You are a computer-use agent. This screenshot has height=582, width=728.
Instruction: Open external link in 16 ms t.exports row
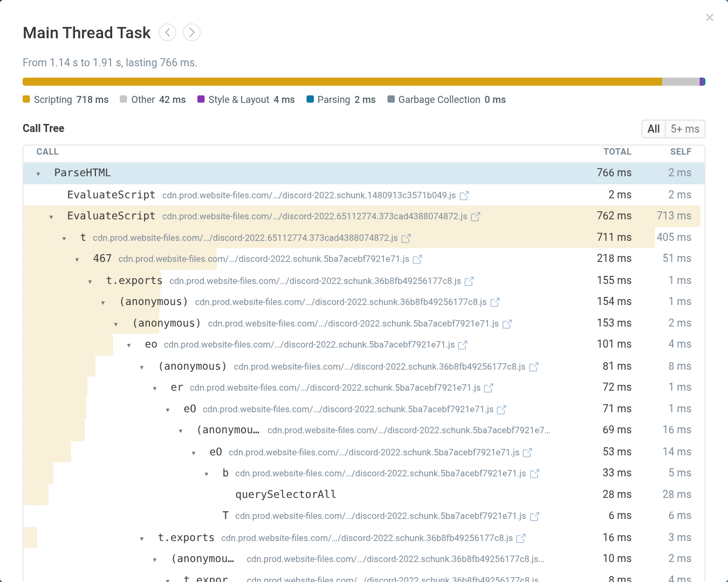coord(521,538)
